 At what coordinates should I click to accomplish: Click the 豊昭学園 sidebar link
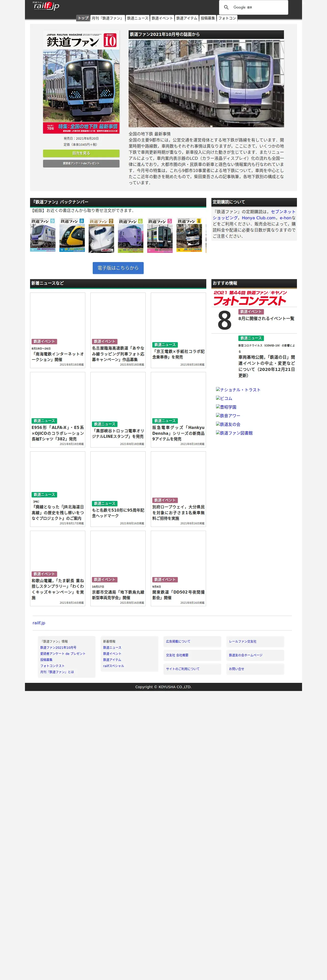pyautogui.click(x=226, y=407)
